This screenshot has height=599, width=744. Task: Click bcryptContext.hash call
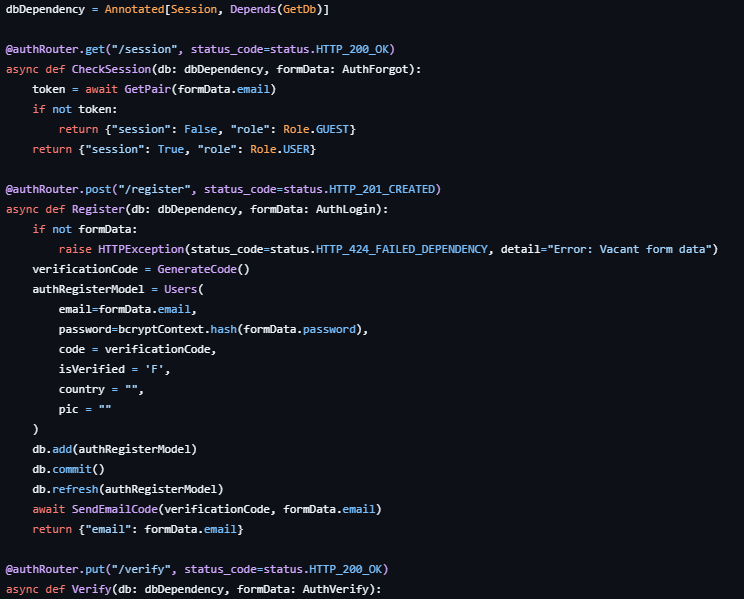click(x=177, y=329)
